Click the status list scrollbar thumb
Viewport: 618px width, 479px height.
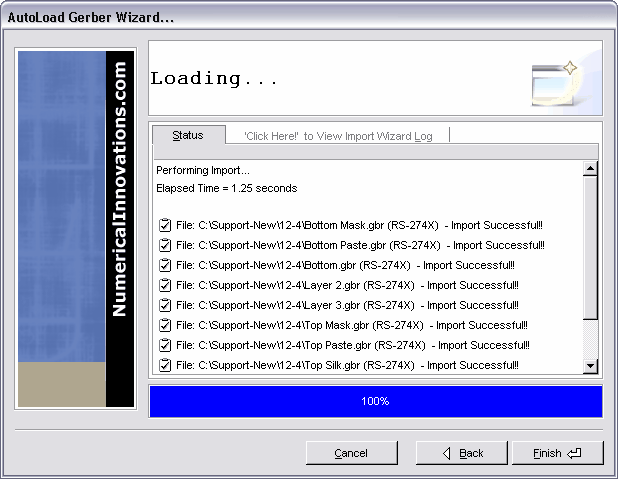coord(590,248)
